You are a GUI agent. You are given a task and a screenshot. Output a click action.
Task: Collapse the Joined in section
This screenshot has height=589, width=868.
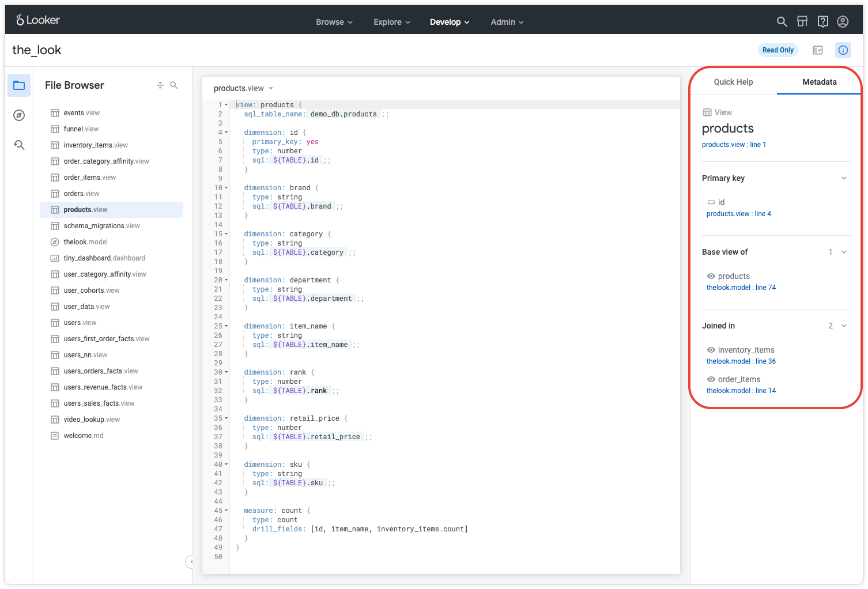(844, 326)
